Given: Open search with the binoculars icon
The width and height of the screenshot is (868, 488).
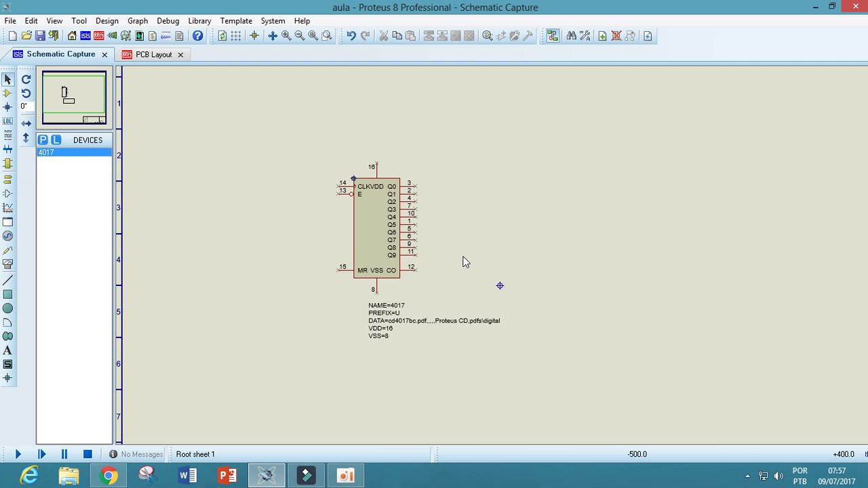Looking at the screenshot, I should pyautogui.click(x=571, y=36).
